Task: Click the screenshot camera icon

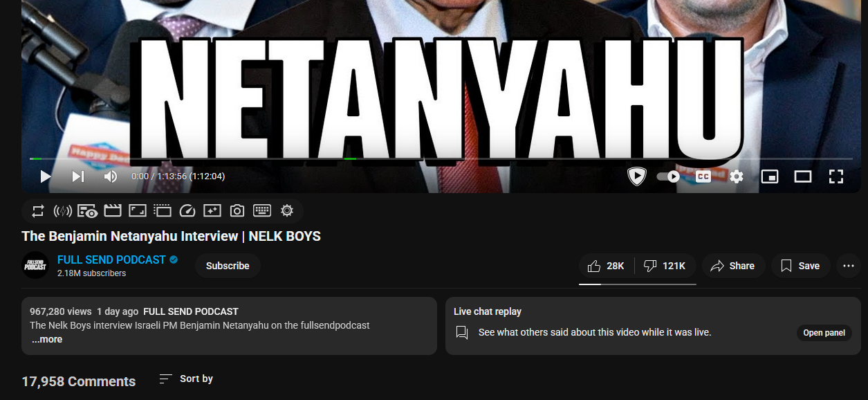Action: [237, 210]
